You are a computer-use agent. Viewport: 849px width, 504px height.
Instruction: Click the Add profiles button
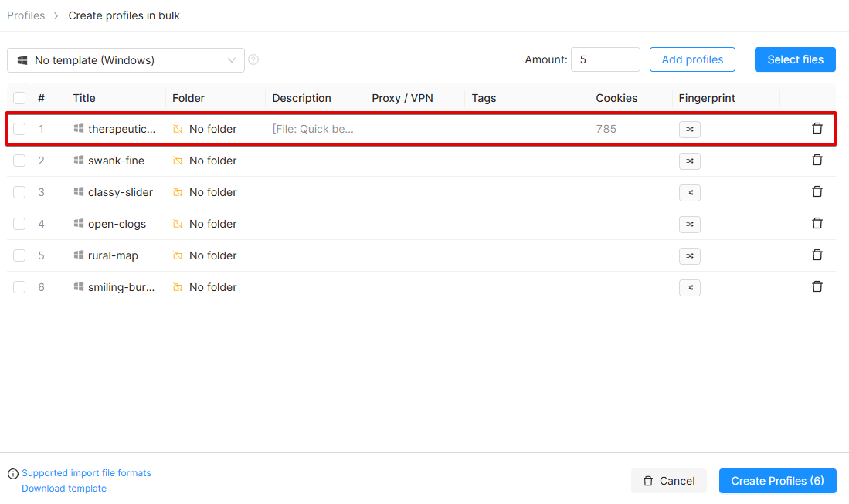[692, 59]
